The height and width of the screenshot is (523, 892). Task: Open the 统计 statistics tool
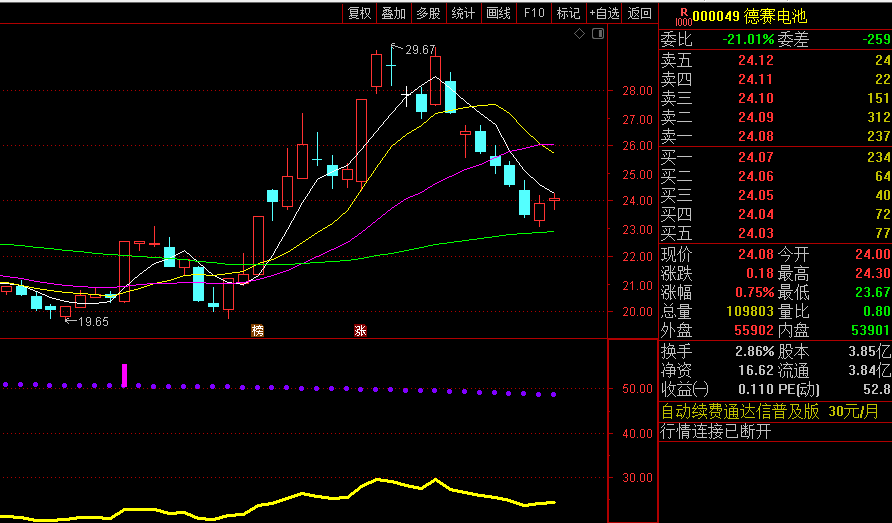(x=463, y=13)
